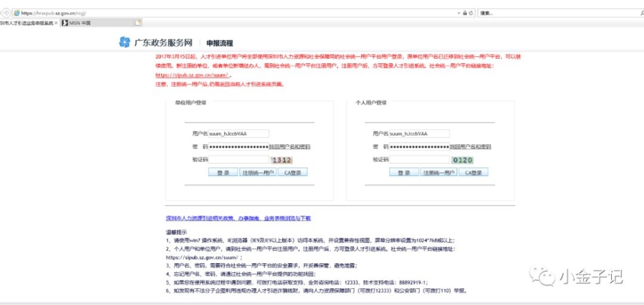The image size is (644, 305).
Task: Click 找回用户名和密码 in 单位用户登录
Action: pyautogui.click(x=290, y=147)
